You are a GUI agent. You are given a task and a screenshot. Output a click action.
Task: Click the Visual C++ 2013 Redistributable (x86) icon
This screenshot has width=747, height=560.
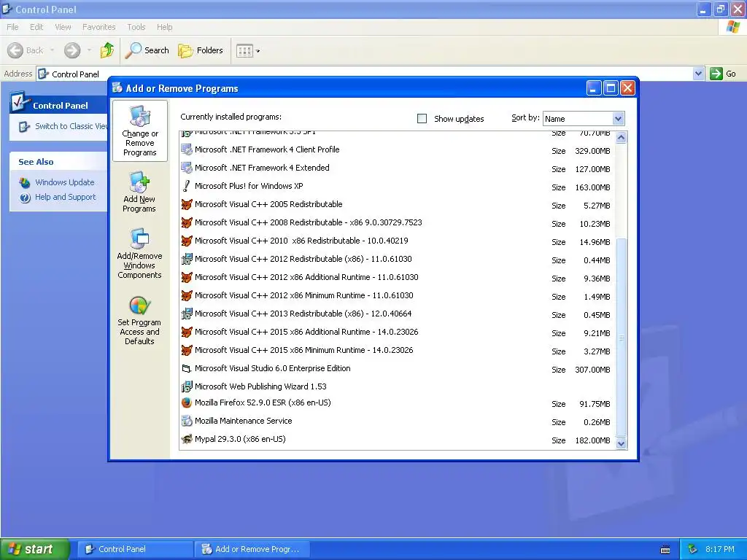pyautogui.click(x=187, y=314)
